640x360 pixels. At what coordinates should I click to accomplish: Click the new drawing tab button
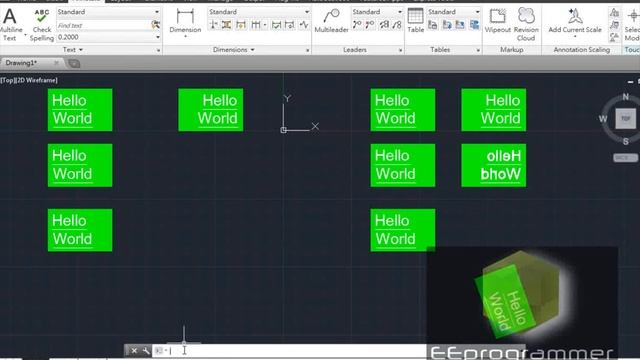click(x=74, y=63)
